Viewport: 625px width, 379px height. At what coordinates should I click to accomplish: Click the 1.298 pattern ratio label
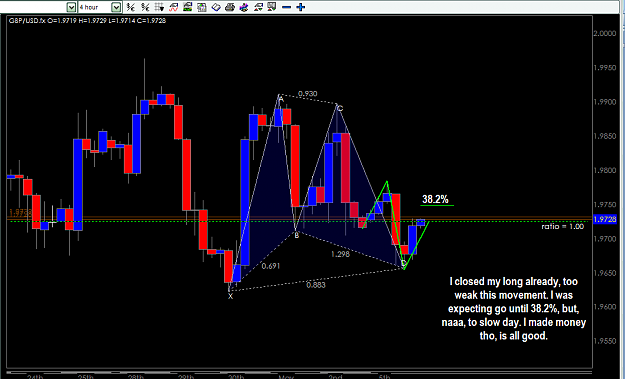(x=340, y=254)
